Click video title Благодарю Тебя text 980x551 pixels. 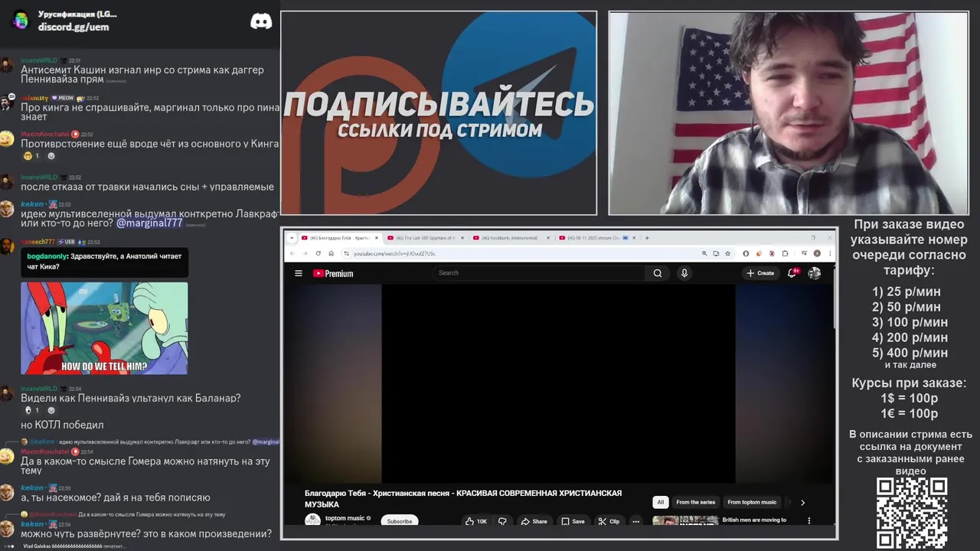tap(463, 499)
